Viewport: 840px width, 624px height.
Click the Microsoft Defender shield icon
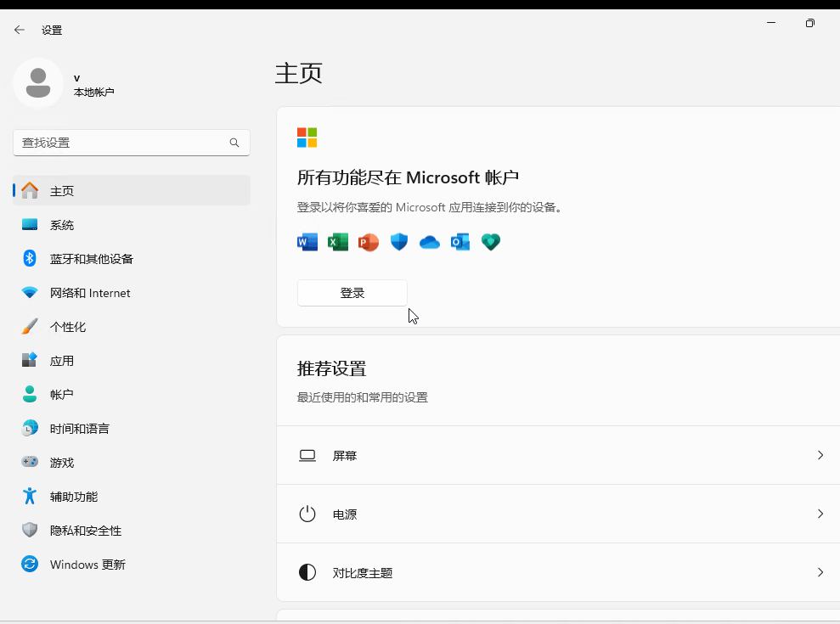[x=399, y=243]
